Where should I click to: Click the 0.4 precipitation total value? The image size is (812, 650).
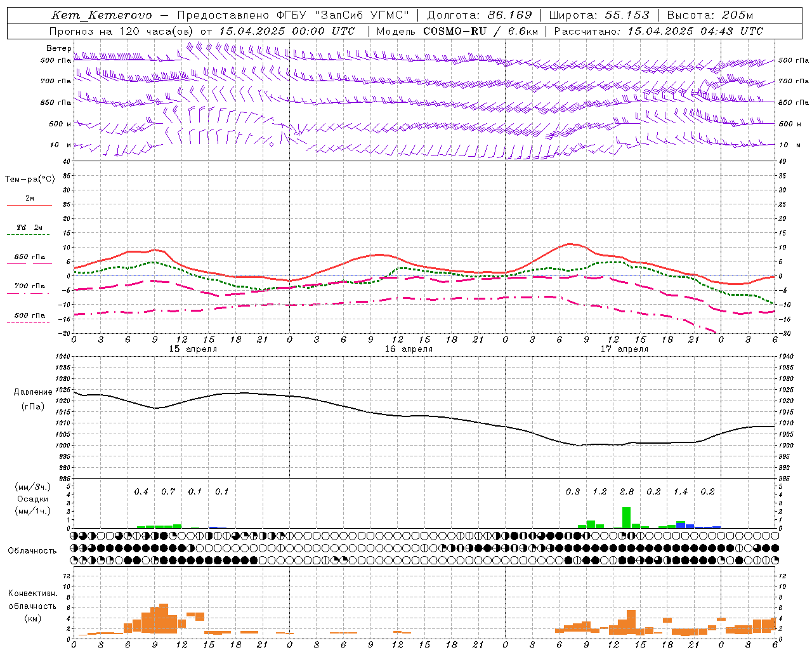click(x=141, y=492)
